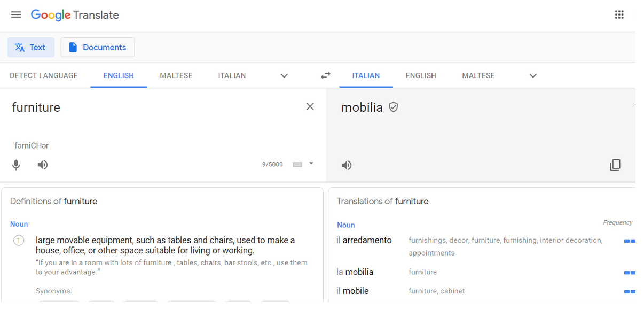Swap languages with the arrows icon
644x309 pixels.
[326, 75]
